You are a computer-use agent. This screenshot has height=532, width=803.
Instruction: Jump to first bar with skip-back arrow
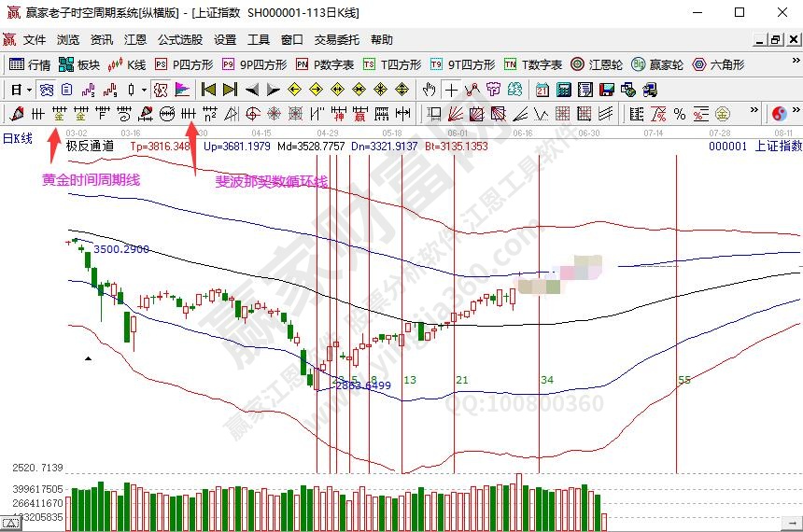209,90
